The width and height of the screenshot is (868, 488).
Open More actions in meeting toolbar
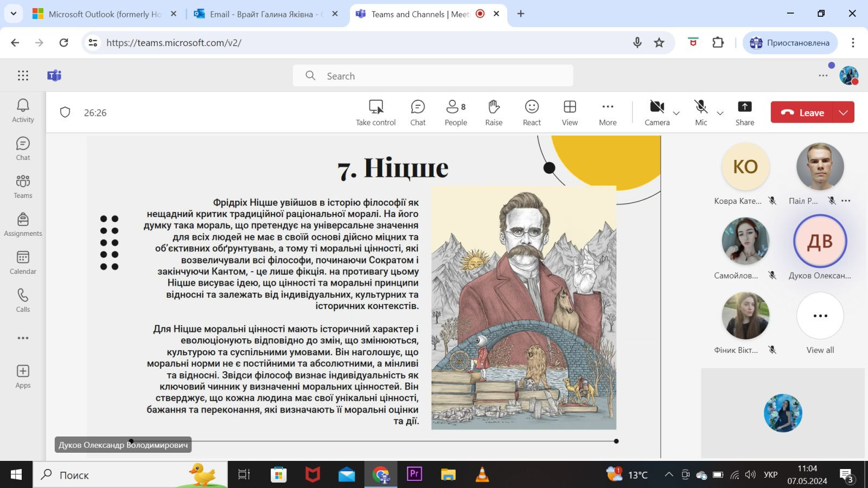[608, 112]
